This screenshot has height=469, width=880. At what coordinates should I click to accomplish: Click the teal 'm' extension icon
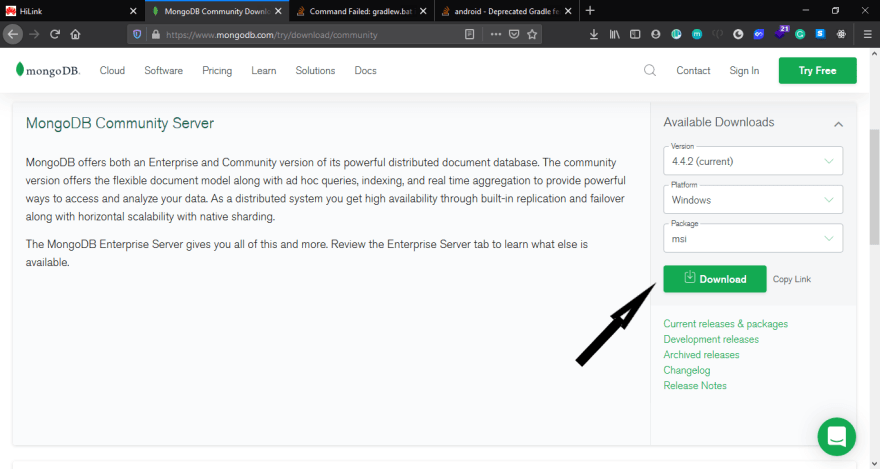pyautogui.click(x=696, y=34)
